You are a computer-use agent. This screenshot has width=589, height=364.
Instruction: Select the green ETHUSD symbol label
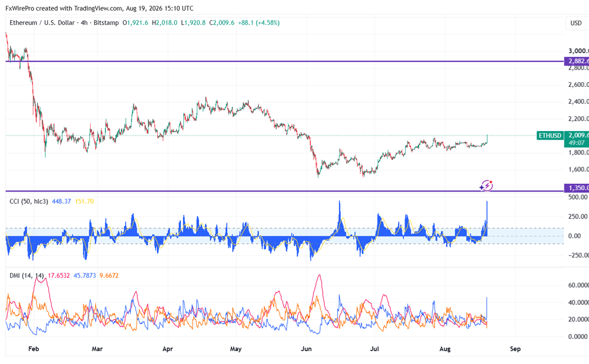tap(550, 135)
